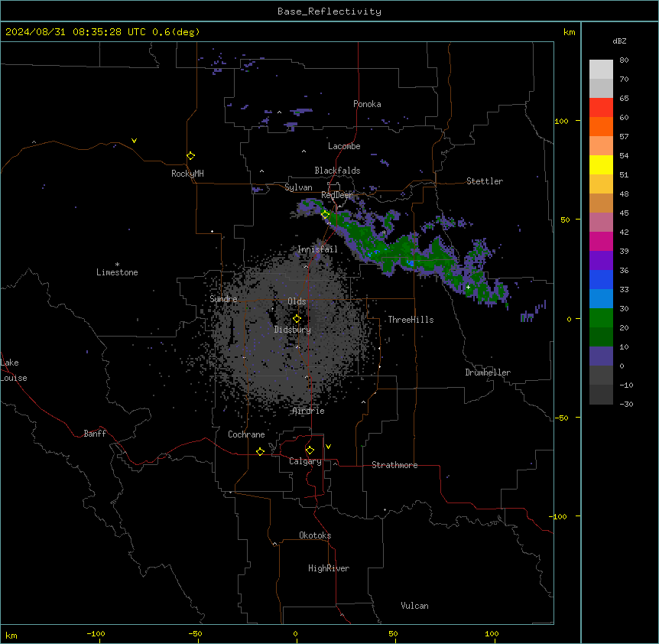Click the -50 tick on right vertical axis
Screen dimensions: 659x644
tap(561, 418)
